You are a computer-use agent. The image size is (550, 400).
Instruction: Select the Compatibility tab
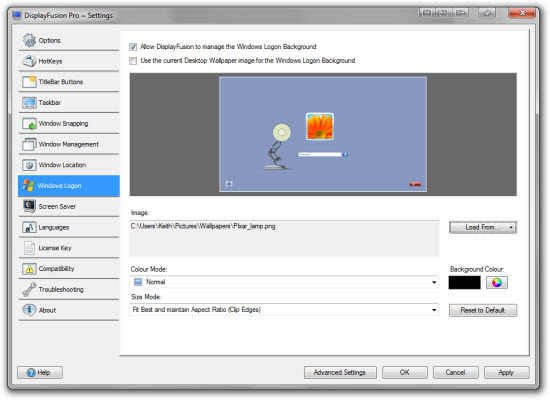(x=69, y=269)
